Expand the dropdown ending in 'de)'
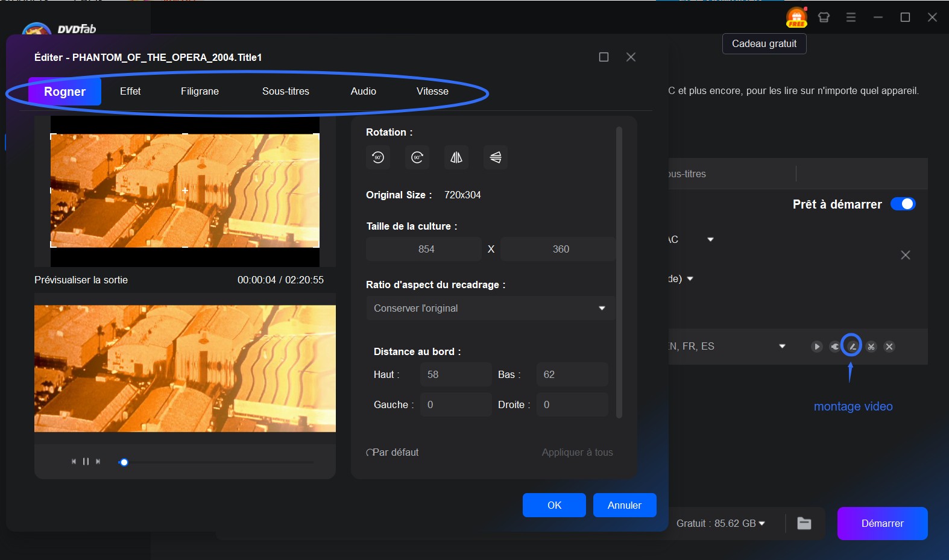 click(x=690, y=278)
